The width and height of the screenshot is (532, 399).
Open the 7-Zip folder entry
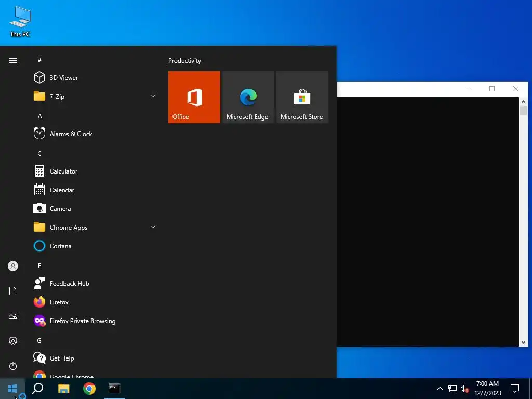point(95,96)
